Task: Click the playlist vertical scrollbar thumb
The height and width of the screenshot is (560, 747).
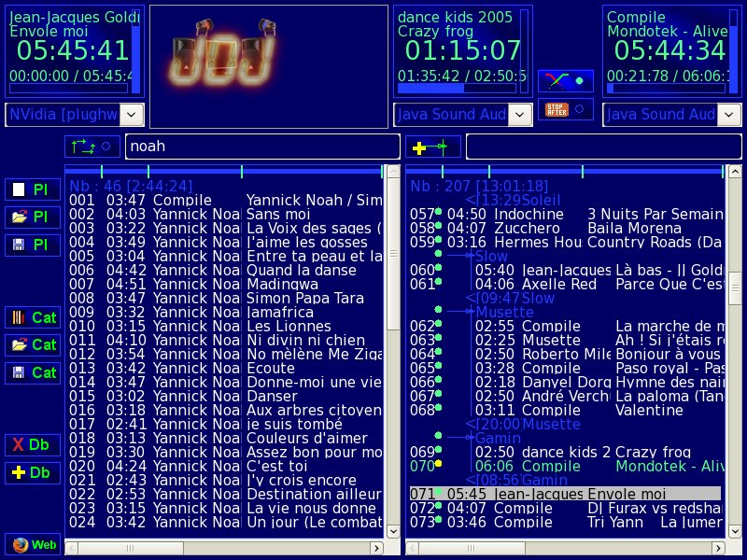Action: [x=736, y=287]
